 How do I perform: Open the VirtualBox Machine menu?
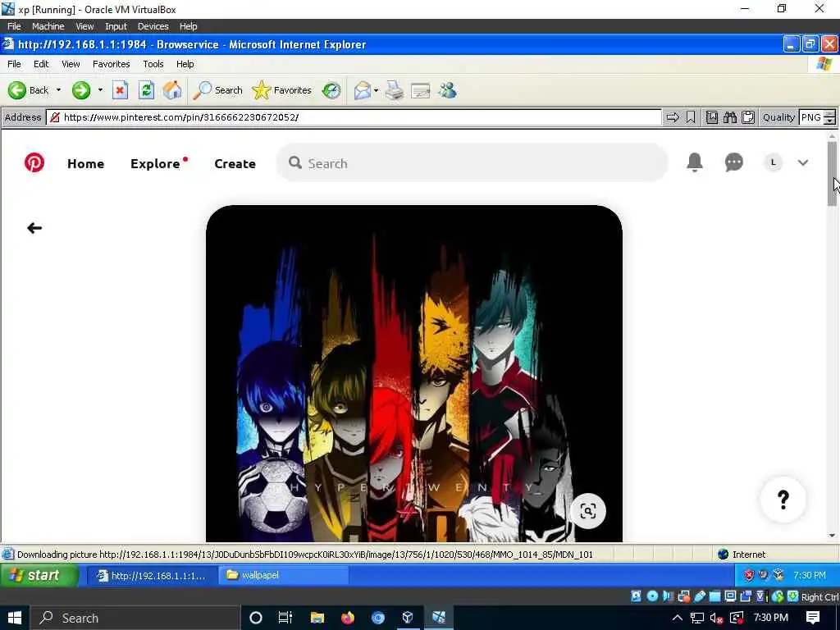point(48,26)
